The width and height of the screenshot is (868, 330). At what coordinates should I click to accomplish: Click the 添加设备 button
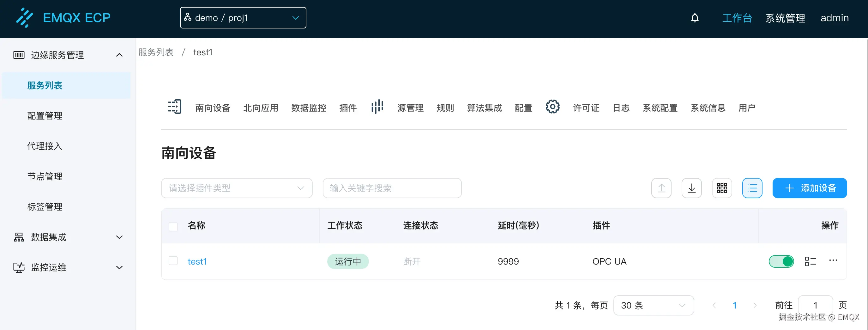pyautogui.click(x=810, y=188)
